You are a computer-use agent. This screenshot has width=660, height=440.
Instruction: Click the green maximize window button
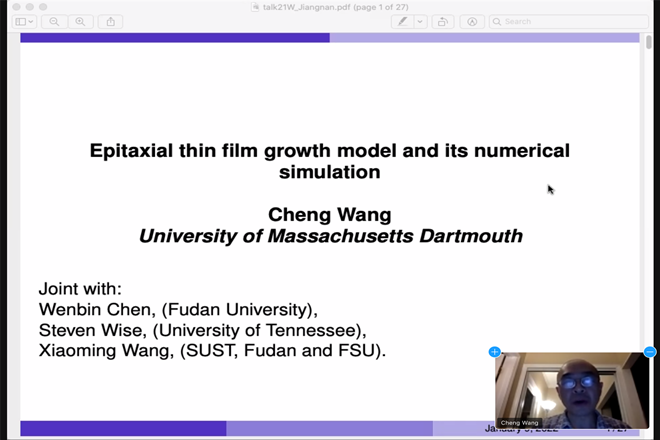[x=43, y=7]
